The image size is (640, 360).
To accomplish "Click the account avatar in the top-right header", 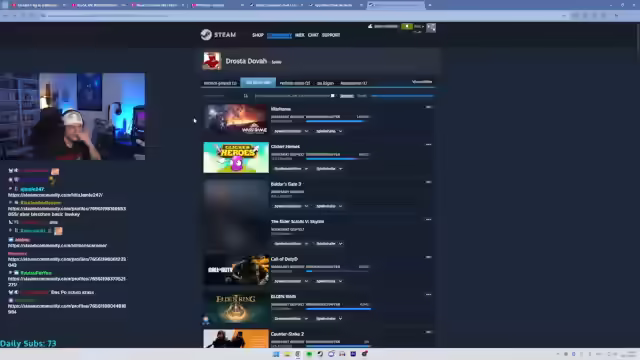I will tap(431, 27).
